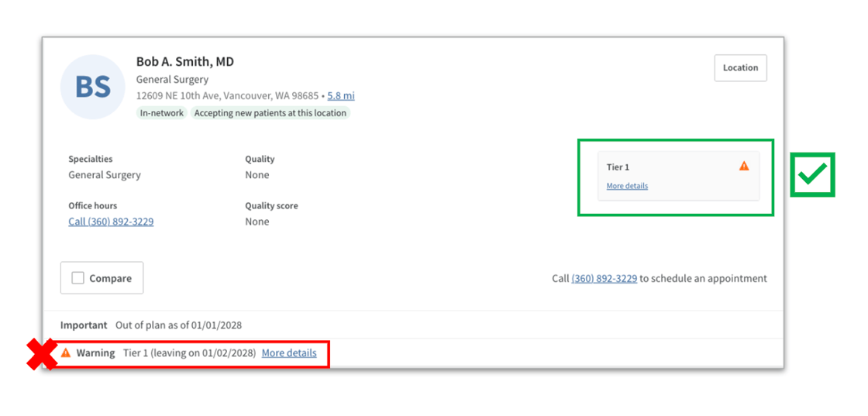The image size is (868, 416).
Task: Click the Out of plan as of 01/01/2028 notice
Action: (178, 325)
